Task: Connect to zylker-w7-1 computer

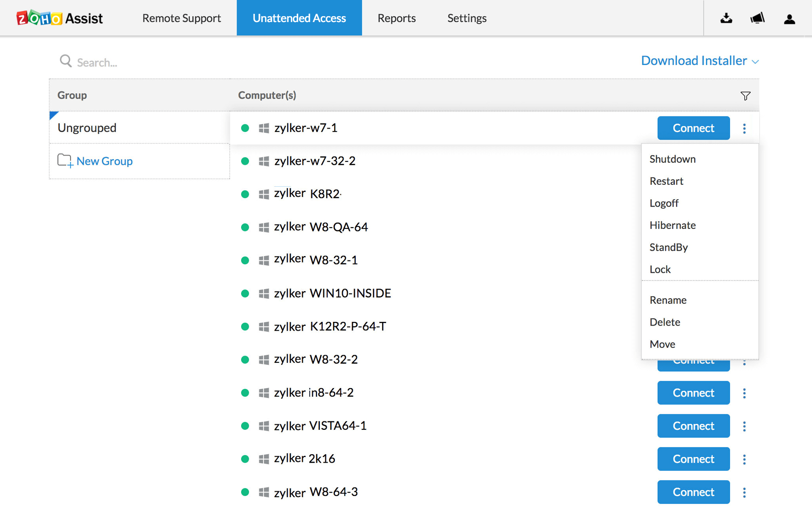Action: pos(693,128)
